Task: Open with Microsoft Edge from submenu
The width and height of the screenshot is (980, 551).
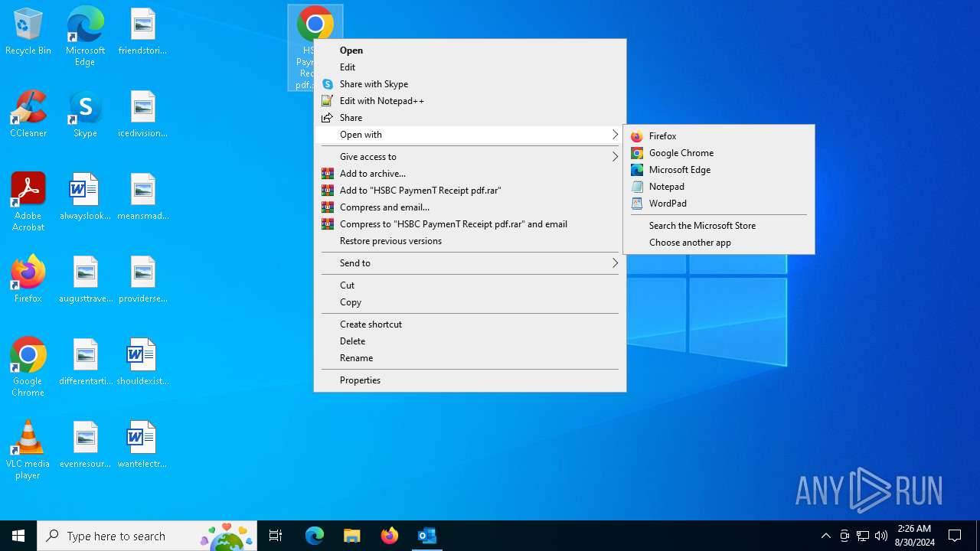Action: click(x=719, y=170)
